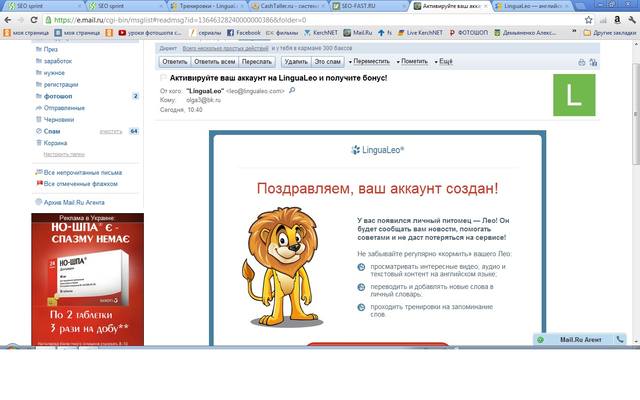Mark message with Это спам button
This screenshot has width=640, height=400.
coord(327,62)
